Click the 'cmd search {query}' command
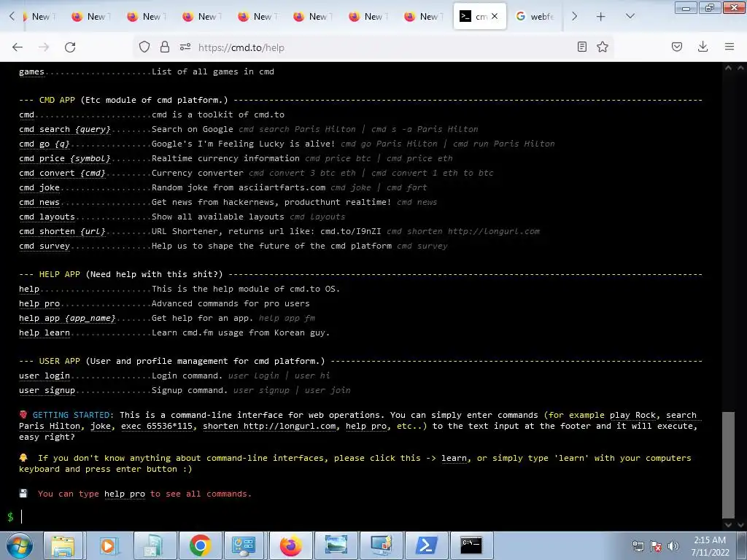The height and width of the screenshot is (560, 747). pyautogui.click(x=65, y=129)
